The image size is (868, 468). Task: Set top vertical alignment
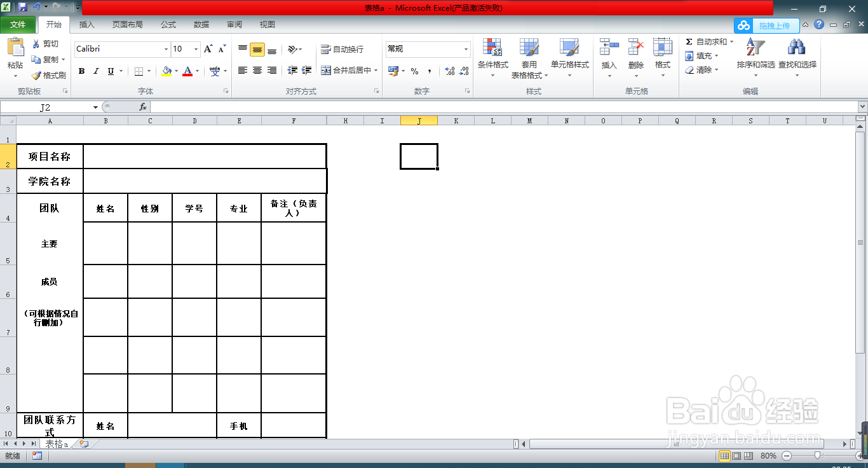(x=243, y=50)
